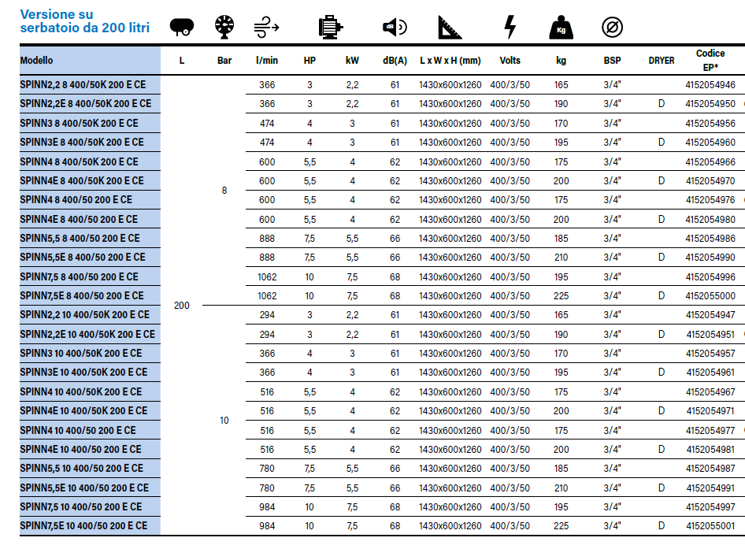Select the L x W x H (mm) header
Screen dimensions: 745x560
pos(450,61)
